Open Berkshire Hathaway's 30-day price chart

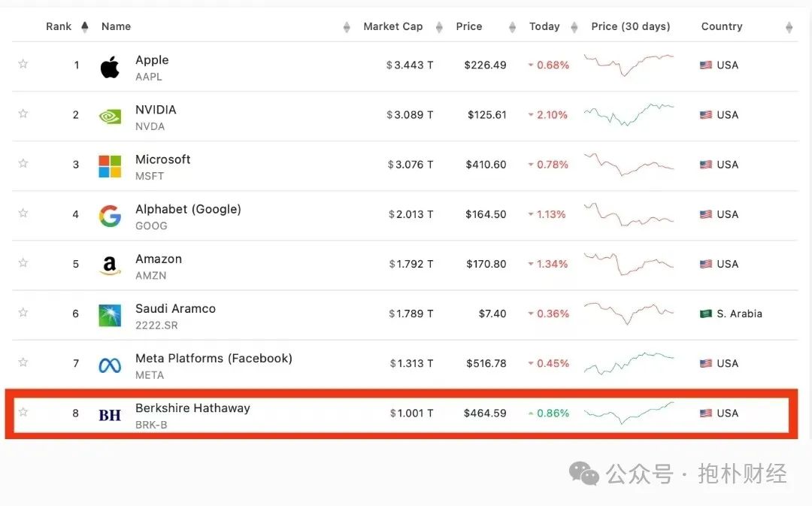point(629,413)
